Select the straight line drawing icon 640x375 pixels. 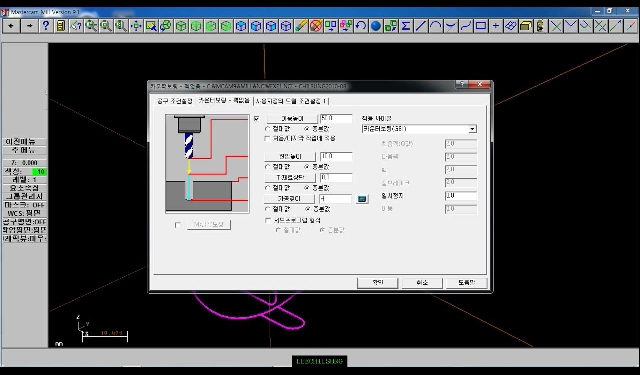tap(420, 26)
